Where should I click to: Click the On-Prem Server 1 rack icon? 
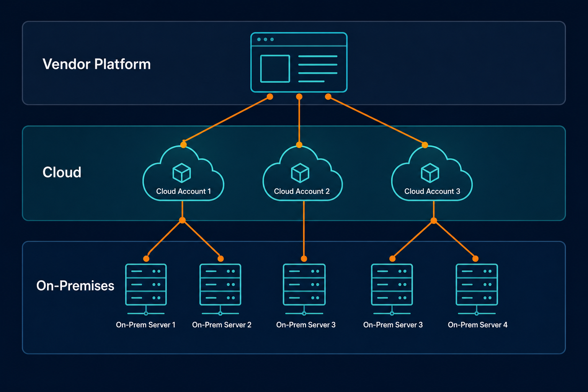146,289
